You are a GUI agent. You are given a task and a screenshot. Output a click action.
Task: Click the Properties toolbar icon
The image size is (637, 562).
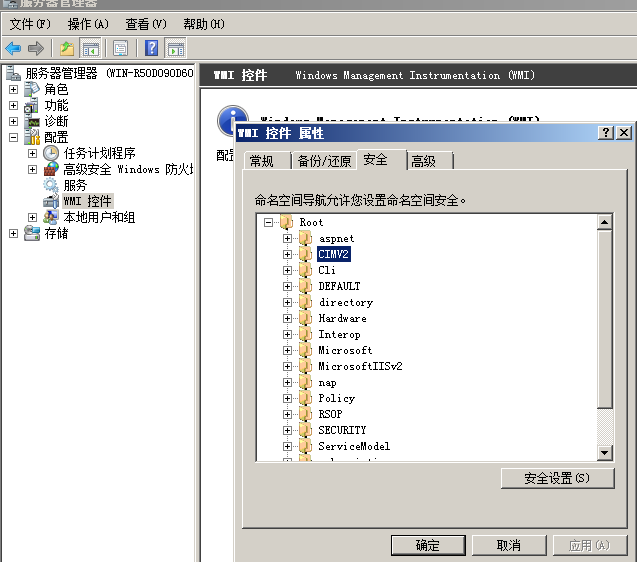click(121, 48)
